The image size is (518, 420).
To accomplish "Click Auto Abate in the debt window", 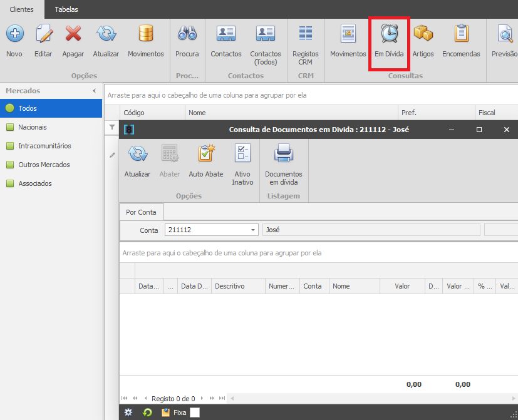I will tap(206, 161).
